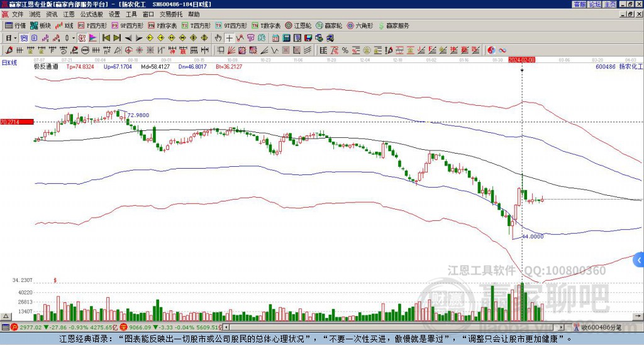Jump to last bar with green skip-forward arrow
Screen dimensions: 644x345
(116, 38)
